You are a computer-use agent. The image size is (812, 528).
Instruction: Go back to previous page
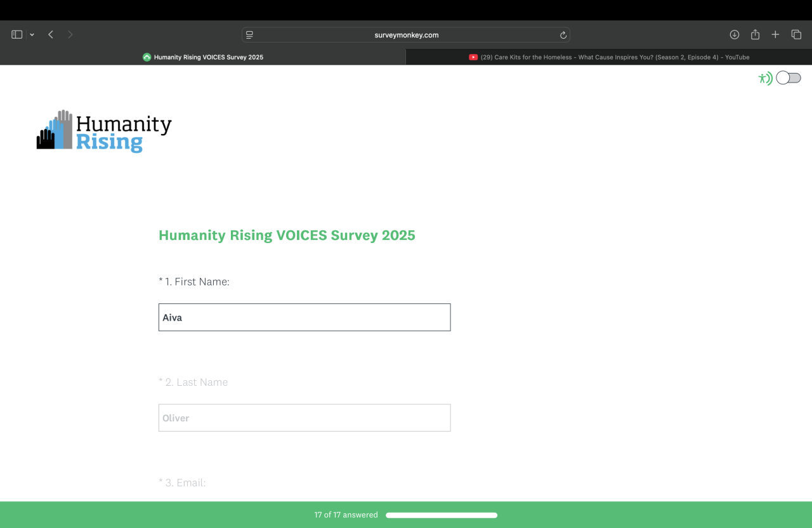[51, 35]
